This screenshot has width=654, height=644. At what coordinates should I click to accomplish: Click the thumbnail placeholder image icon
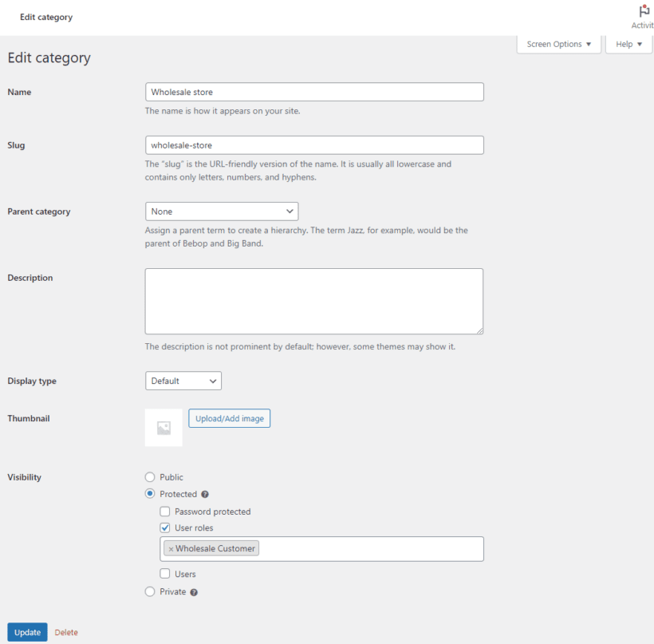coord(163,428)
